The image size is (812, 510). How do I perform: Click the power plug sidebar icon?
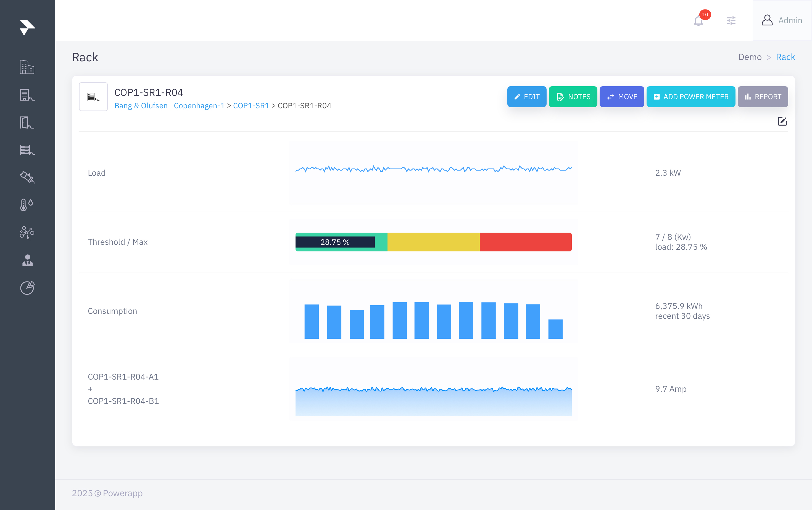tap(27, 177)
